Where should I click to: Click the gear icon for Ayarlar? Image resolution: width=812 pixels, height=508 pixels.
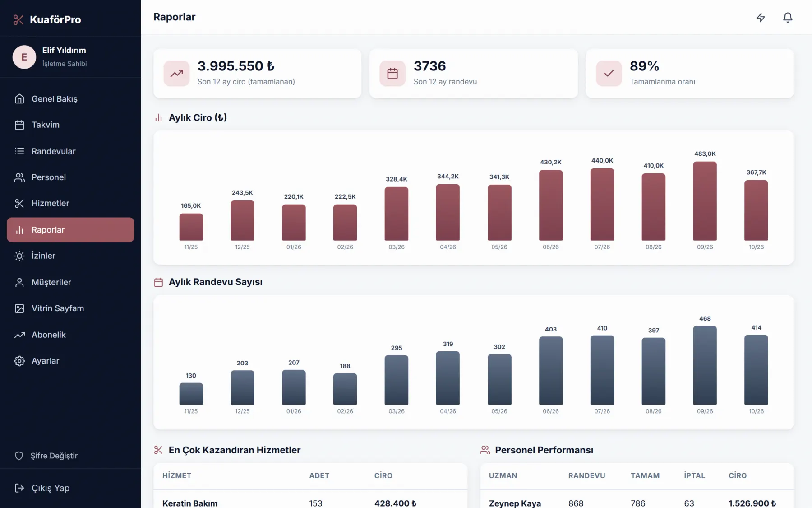pos(19,361)
